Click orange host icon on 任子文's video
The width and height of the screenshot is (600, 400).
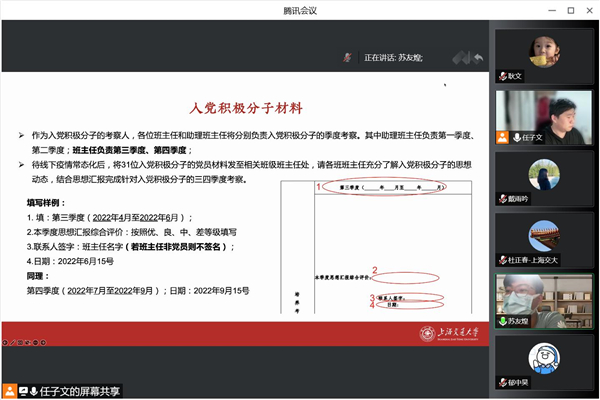coord(505,137)
